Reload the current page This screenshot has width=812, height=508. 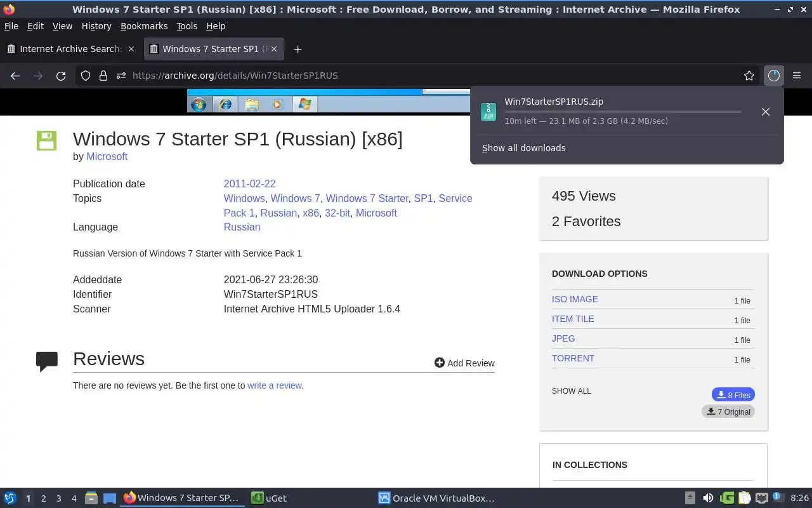click(61, 76)
